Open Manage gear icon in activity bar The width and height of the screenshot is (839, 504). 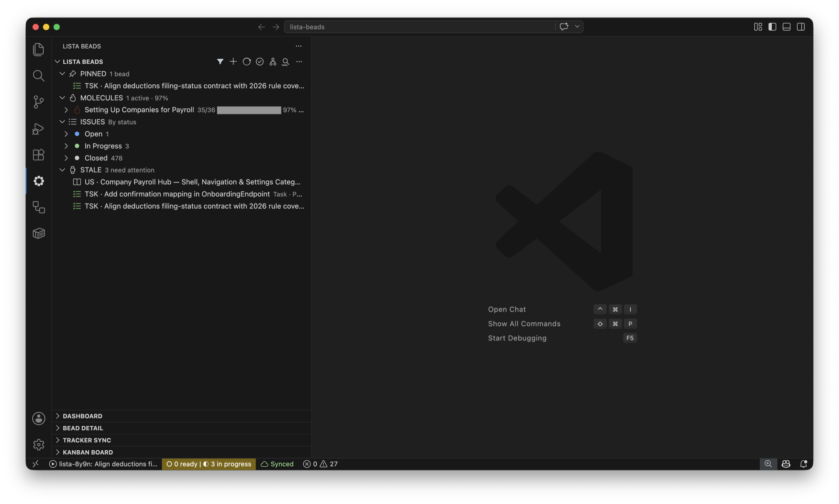38,445
